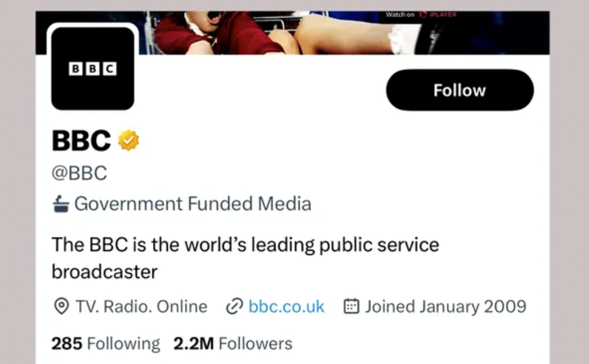Click the Government Funded Media podium icon
This screenshot has width=589, height=364.
click(x=61, y=204)
